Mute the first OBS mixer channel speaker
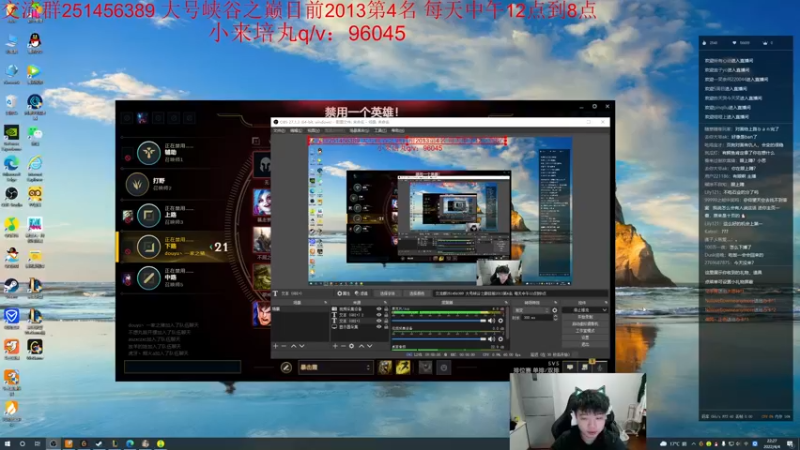 pyautogui.click(x=491, y=321)
